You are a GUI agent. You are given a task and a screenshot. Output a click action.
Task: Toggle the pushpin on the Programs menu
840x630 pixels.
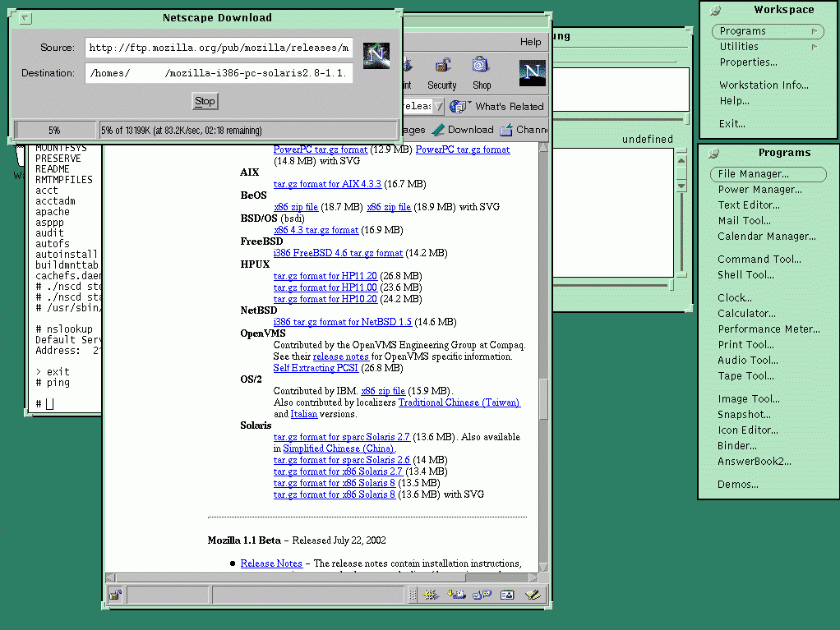713,154
